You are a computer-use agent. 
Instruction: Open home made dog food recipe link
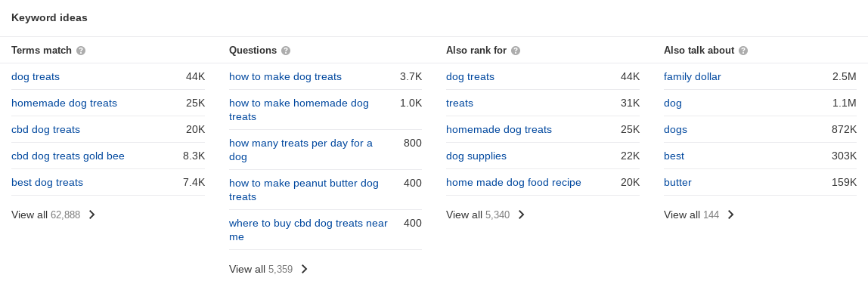pyautogui.click(x=513, y=183)
